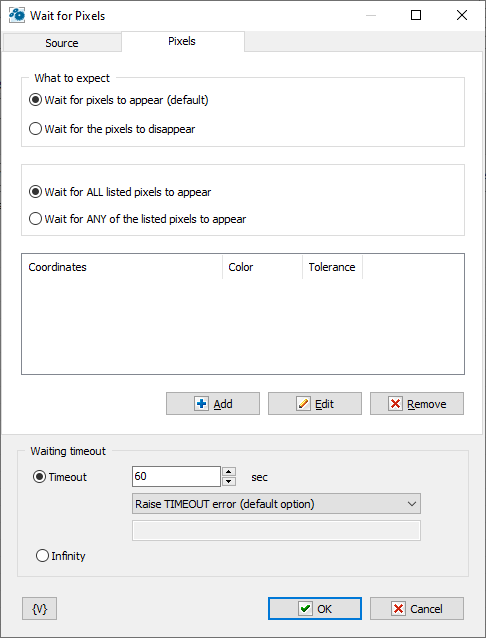Open the {V} variables button

(x=39, y=609)
